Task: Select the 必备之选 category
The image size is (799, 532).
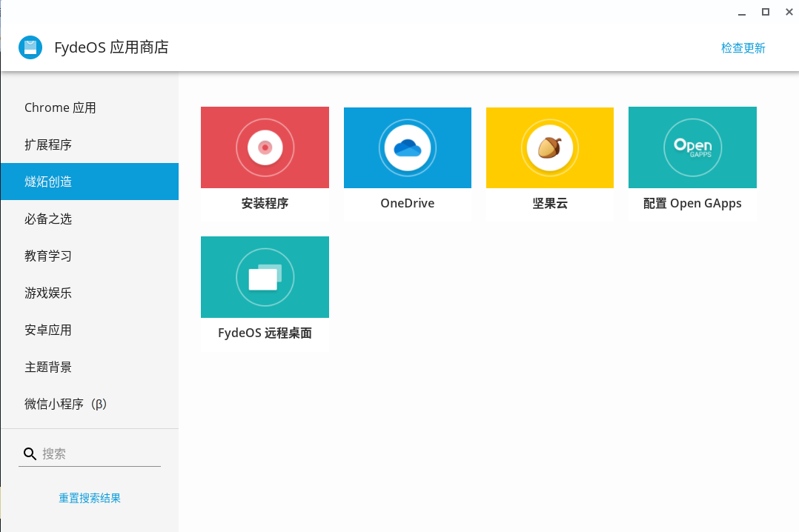Action: (x=90, y=219)
